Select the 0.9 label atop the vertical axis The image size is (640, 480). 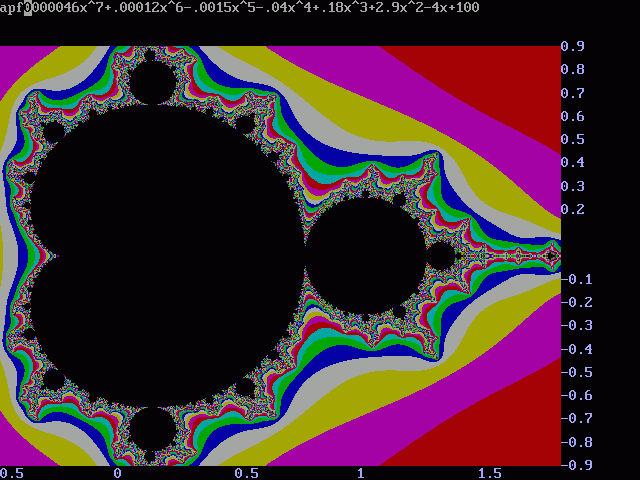(573, 46)
